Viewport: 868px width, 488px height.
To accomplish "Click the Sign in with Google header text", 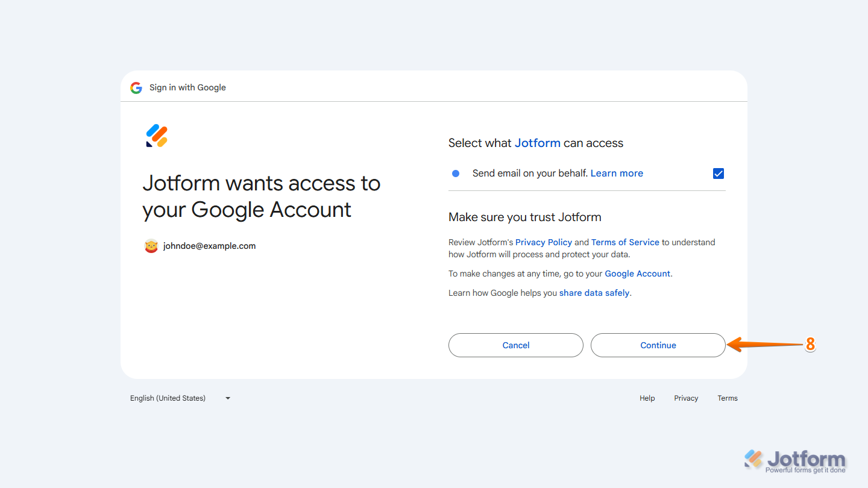I will coord(187,87).
